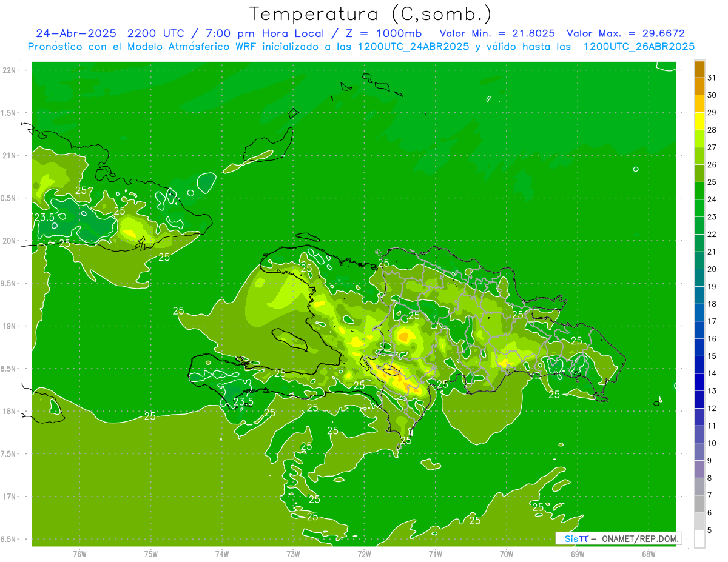This screenshot has height=562, width=728.
Task: Click the '74W' longitude label
Action: tap(222, 554)
